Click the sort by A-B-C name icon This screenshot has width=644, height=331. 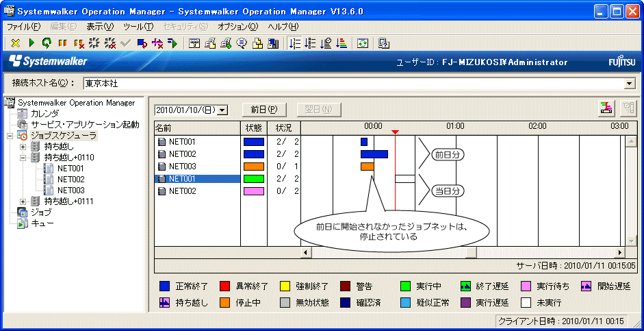coord(310,43)
